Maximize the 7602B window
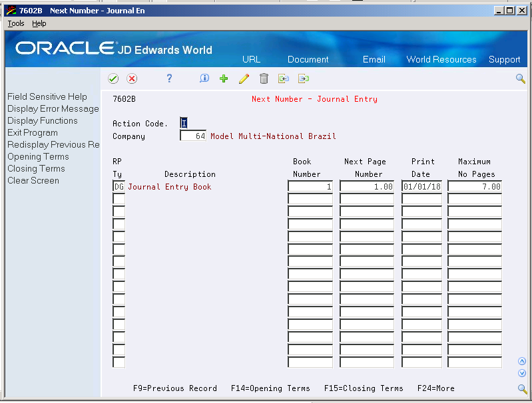 510,11
